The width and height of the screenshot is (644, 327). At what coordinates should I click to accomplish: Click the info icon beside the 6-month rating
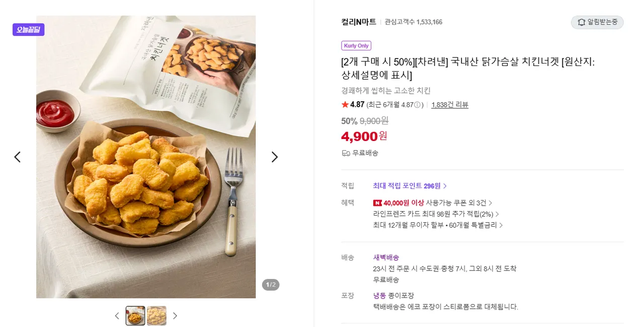418,105
